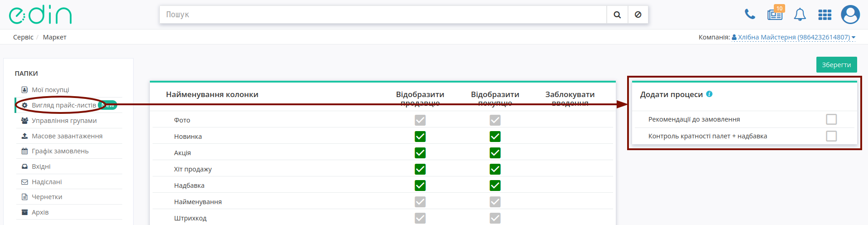Toggle seller display checkbox for Надбавка
Viewport: 868px width, 225px height.
coord(420,186)
